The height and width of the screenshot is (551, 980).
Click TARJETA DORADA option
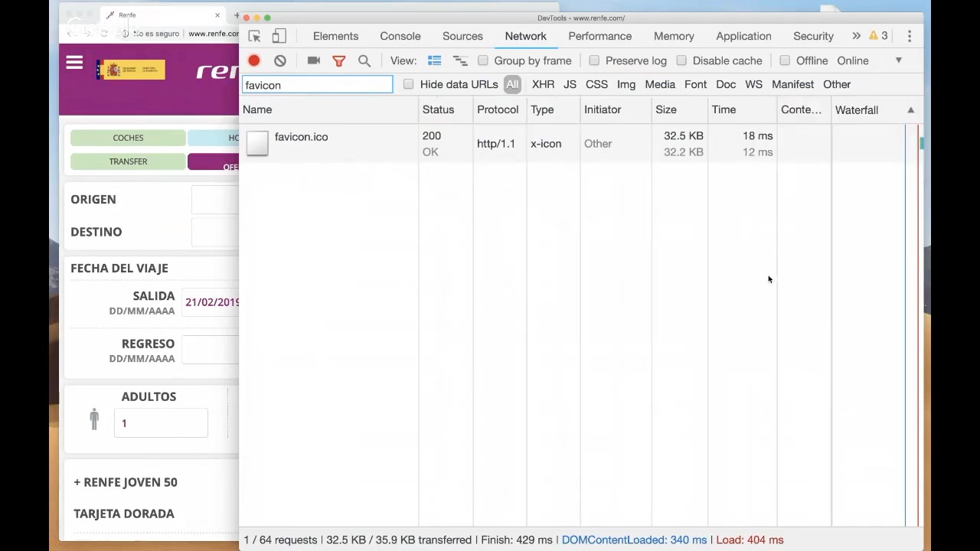(124, 514)
